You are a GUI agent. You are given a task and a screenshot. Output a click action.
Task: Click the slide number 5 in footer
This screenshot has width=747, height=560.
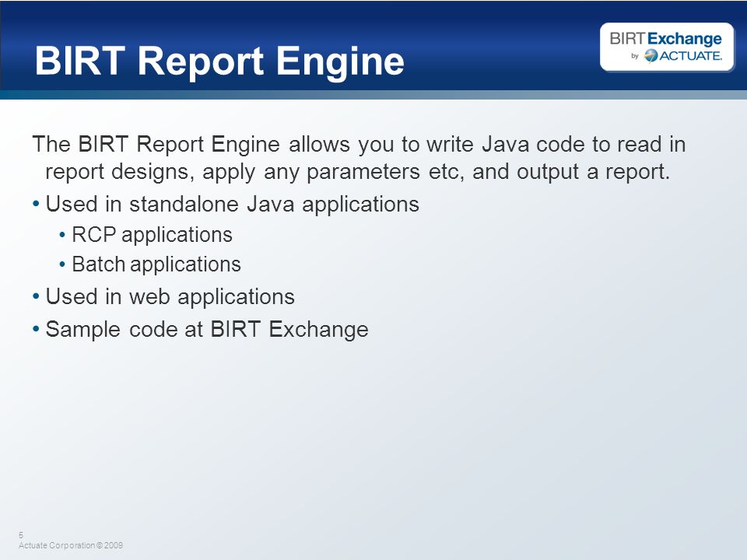coord(21,535)
